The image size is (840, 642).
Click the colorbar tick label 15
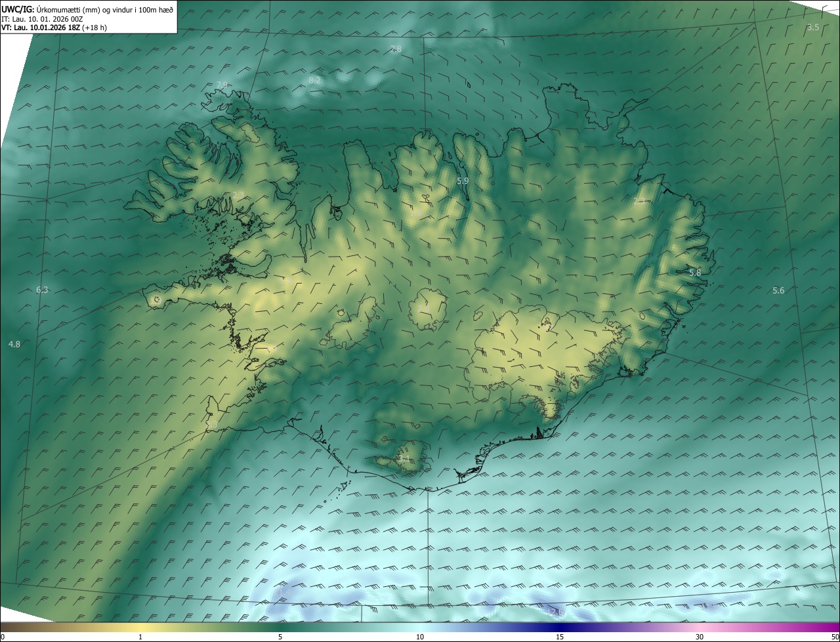click(x=560, y=637)
